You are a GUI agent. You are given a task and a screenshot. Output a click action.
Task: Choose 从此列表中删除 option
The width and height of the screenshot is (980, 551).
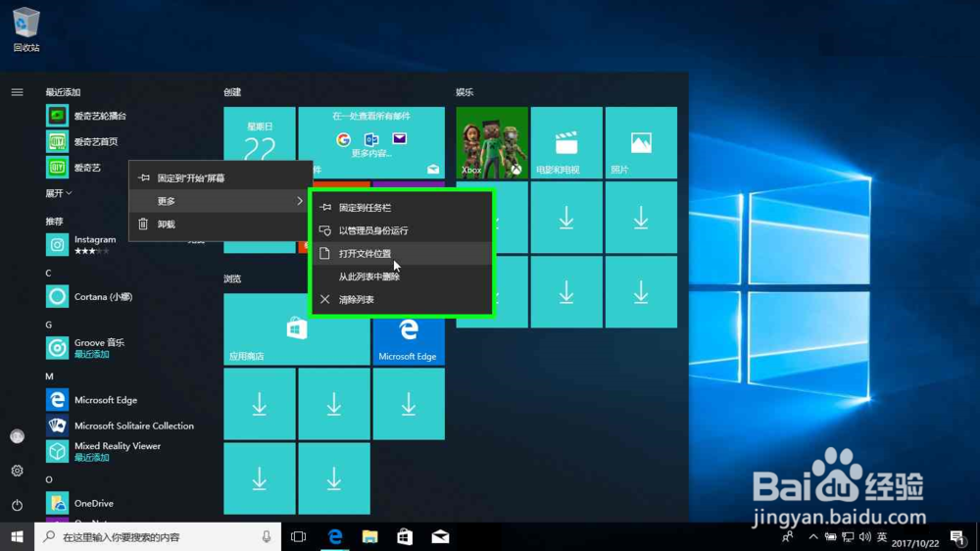(401, 276)
